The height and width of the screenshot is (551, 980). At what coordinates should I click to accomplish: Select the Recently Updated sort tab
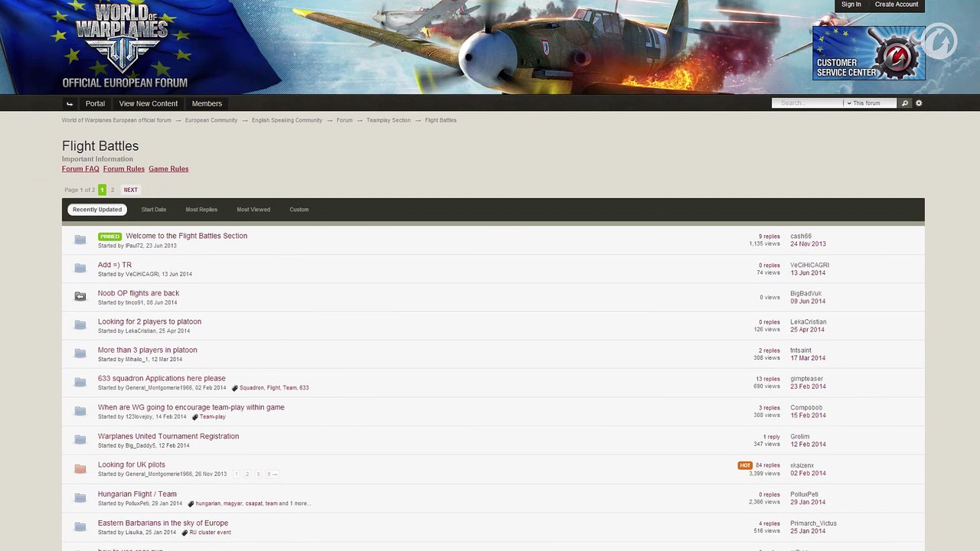point(97,210)
